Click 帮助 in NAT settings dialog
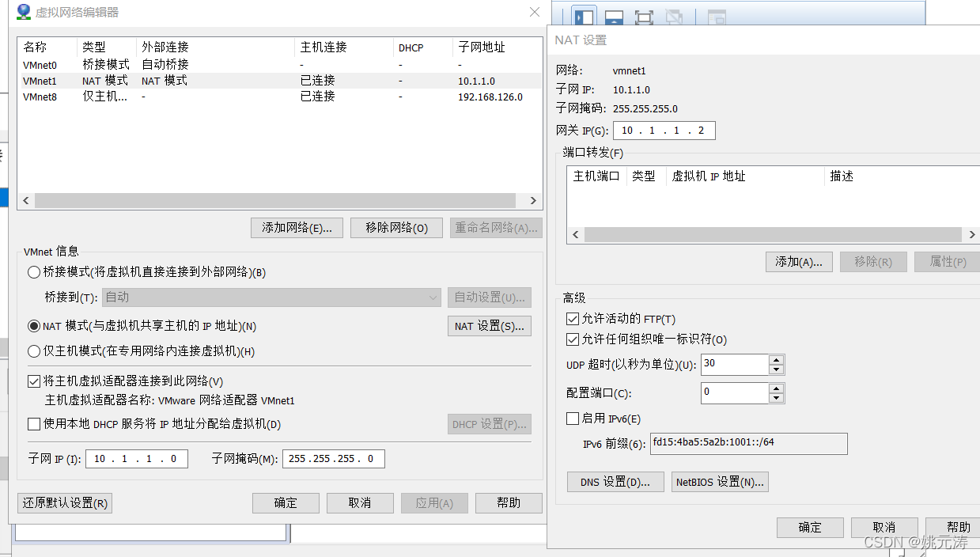 [x=952, y=528]
